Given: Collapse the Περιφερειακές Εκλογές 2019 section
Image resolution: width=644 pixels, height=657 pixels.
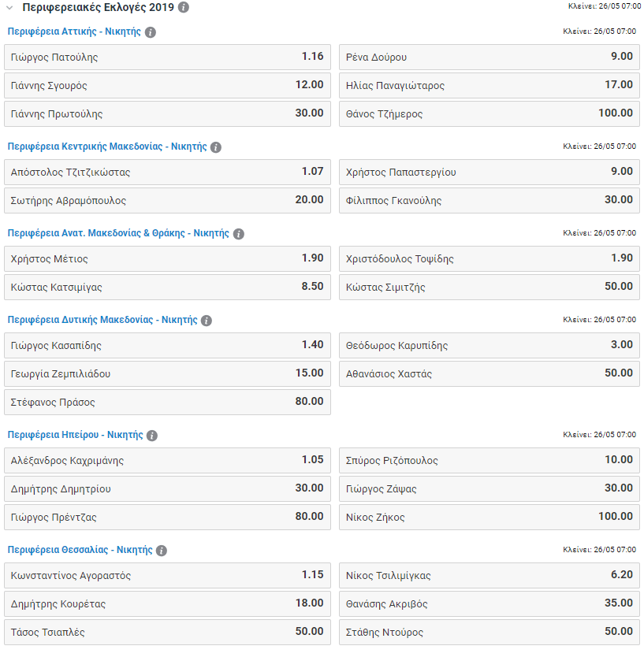Looking at the screenshot, I should coord(9,7).
